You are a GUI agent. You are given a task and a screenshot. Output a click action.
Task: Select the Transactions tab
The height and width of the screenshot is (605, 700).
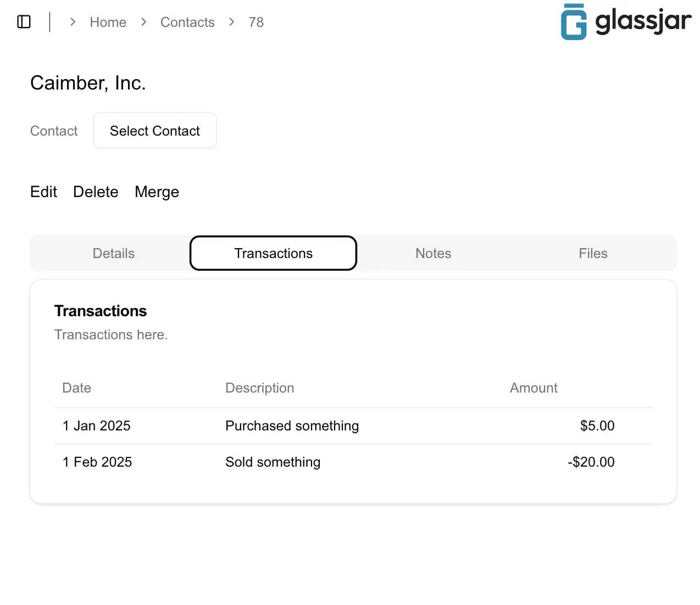(x=273, y=253)
